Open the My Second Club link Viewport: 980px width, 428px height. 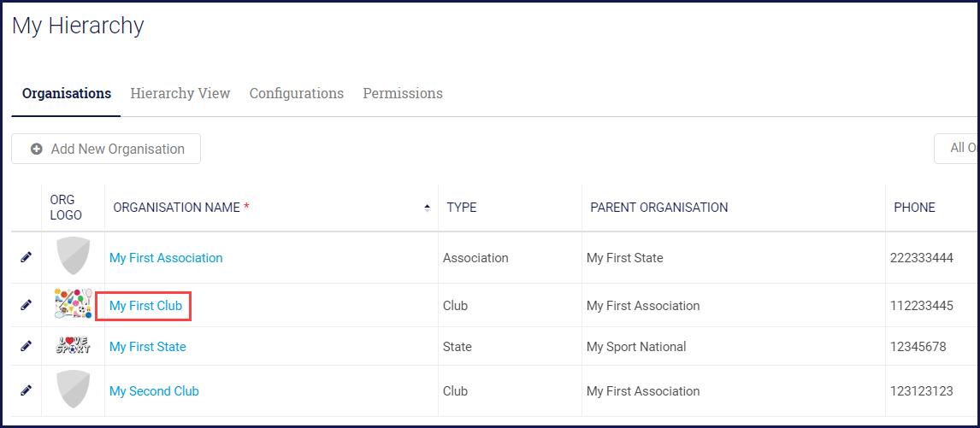pos(154,391)
